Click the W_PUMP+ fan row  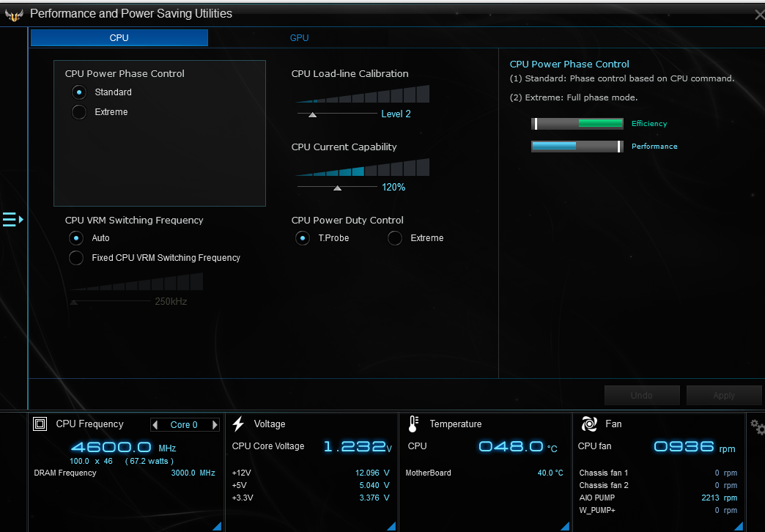click(658, 510)
